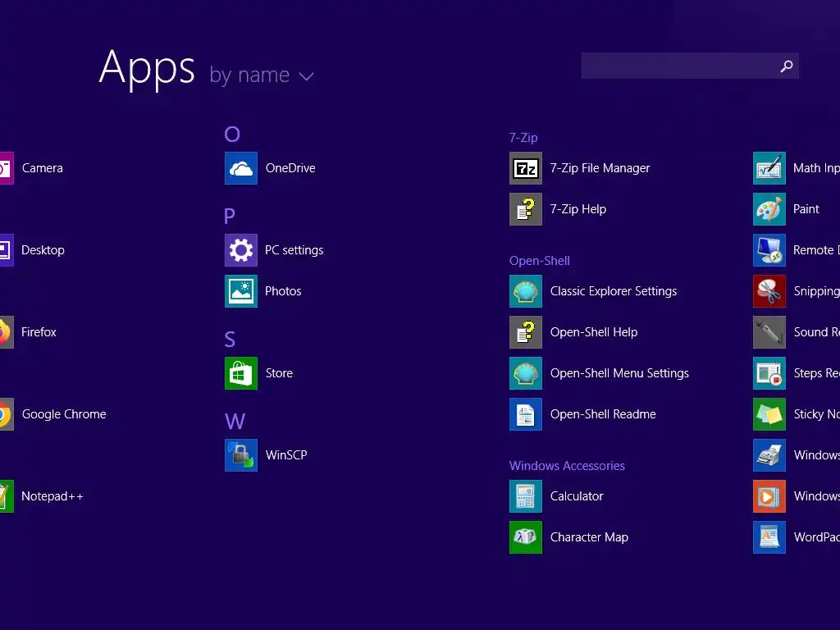This screenshot has height=630, width=840.
Task: Open the Character Map icon
Action: [526, 536]
